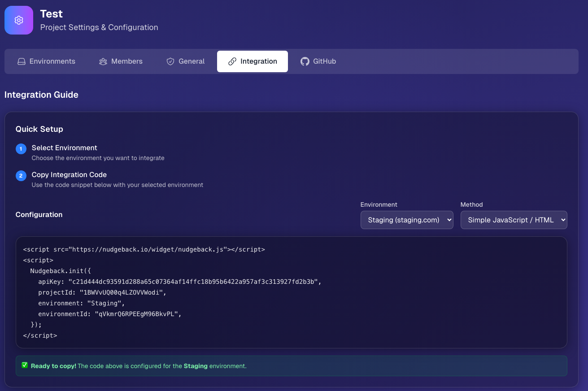This screenshot has height=391, width=588.
Task: Click the Ready to copy confirmation banner
Action: [292, 365]
